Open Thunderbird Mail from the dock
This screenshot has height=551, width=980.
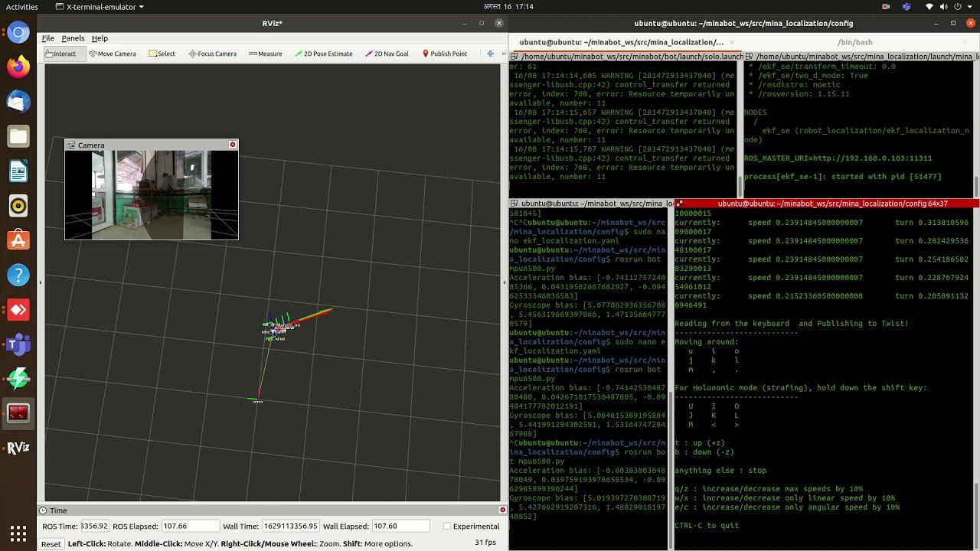tap(18, 102)
